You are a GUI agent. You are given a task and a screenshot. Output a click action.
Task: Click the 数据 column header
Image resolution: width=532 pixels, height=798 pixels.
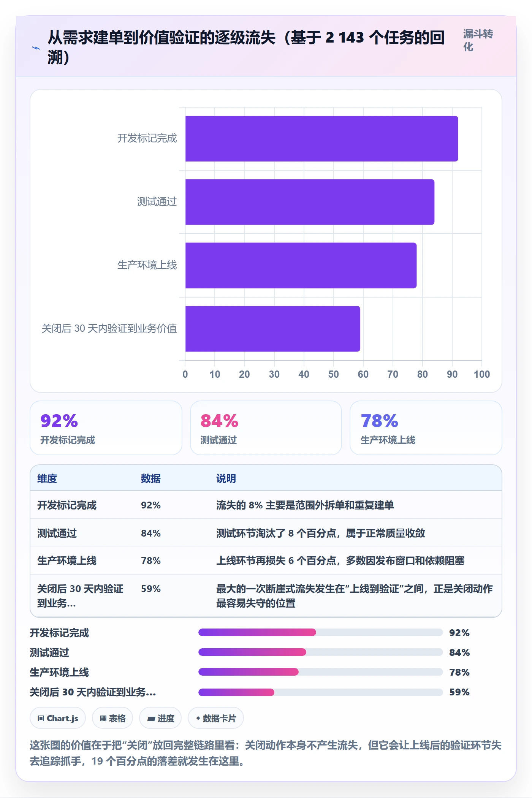(x=151, y=478)
